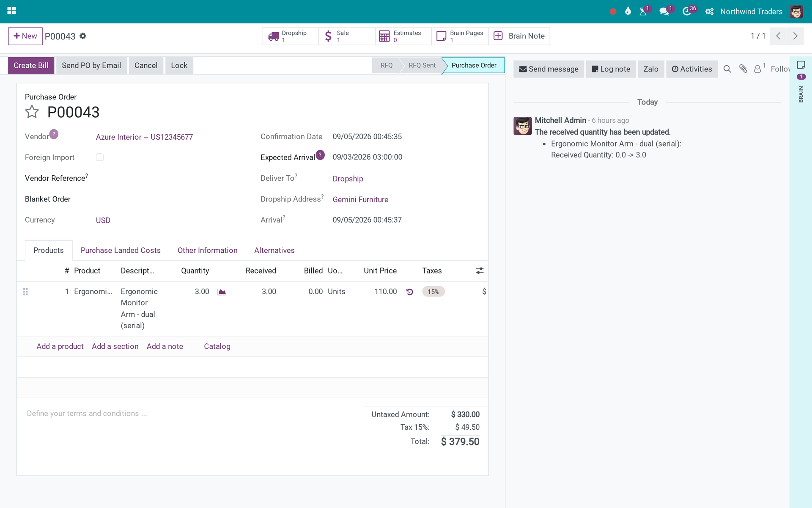
Task: Open Gemini Furniture dropship address link
Action: pos(360,199)
